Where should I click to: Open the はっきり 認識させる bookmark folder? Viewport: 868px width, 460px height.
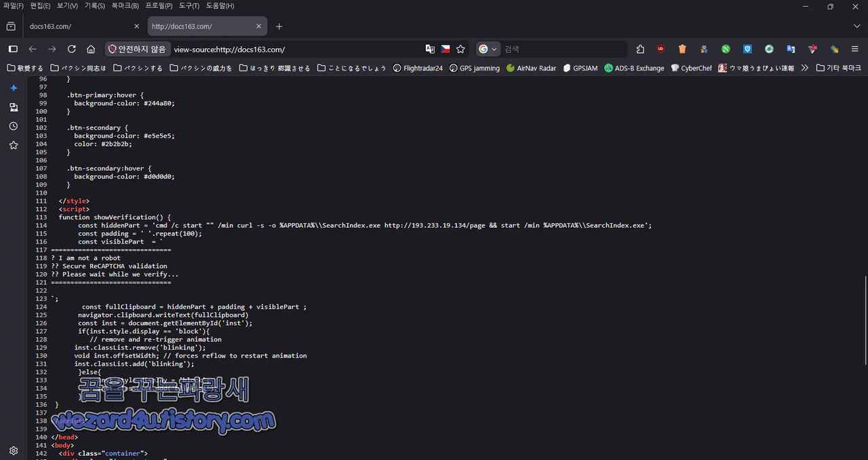click(x=274, y=68)
